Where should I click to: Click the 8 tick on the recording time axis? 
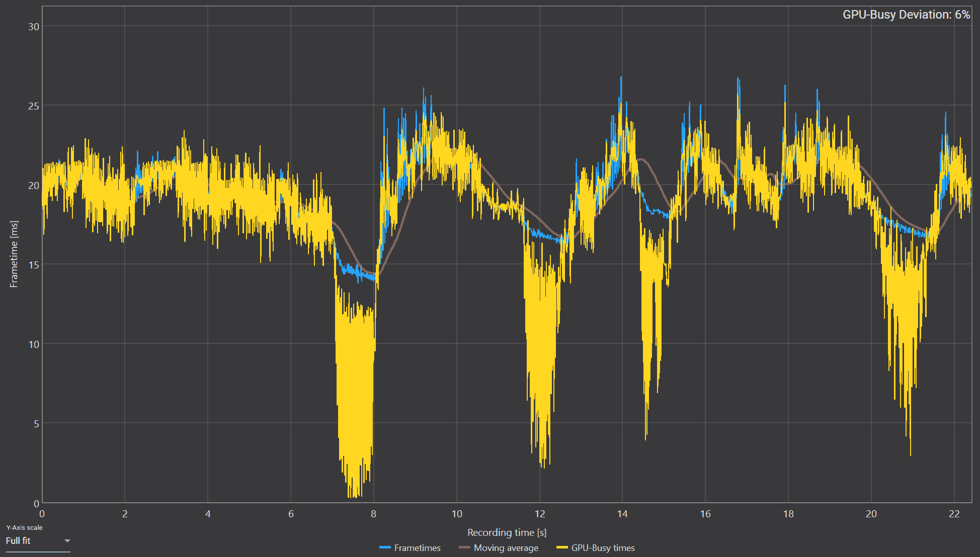373,514
